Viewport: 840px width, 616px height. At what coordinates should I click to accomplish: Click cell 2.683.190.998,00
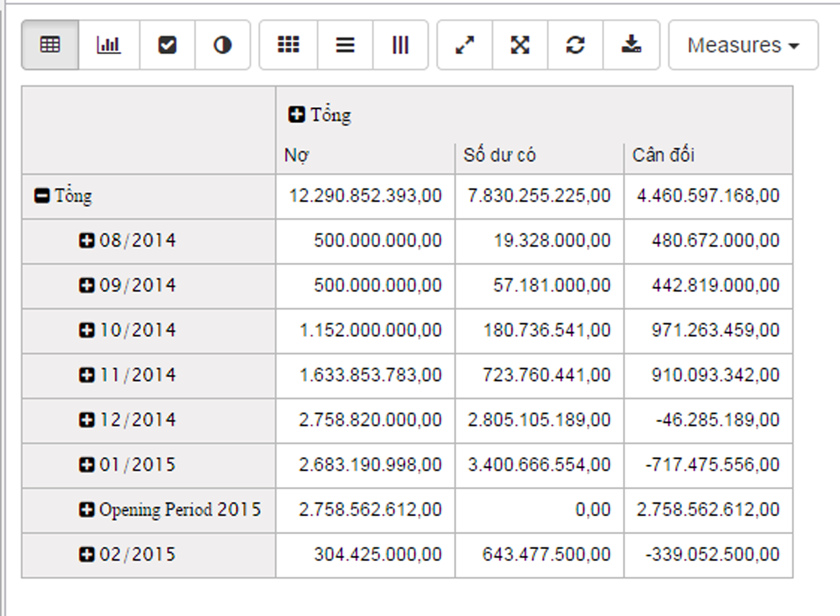pos(370,464)
